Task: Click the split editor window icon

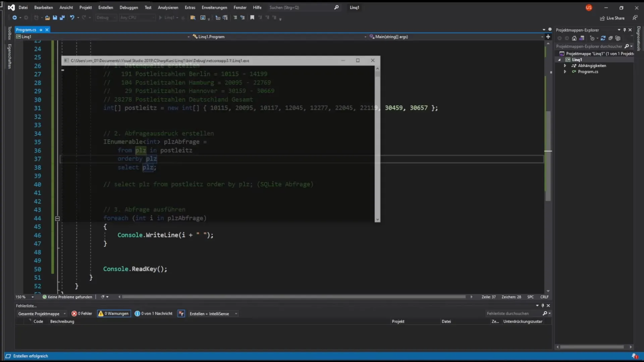Action: pos(548,37)
